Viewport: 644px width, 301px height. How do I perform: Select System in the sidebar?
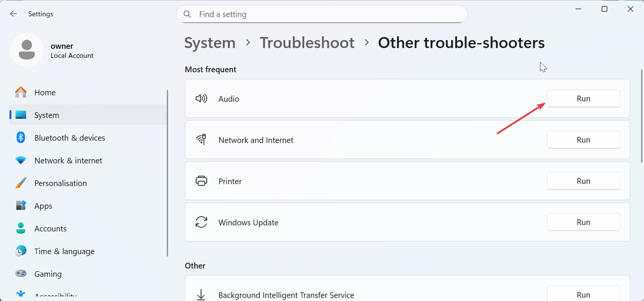click(47, 115)
